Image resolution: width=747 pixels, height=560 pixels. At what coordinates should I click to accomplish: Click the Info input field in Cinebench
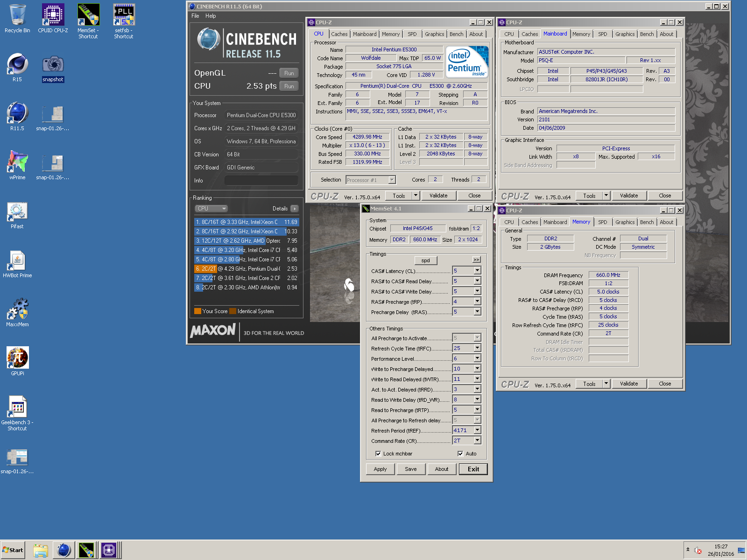tap(261, 181)
